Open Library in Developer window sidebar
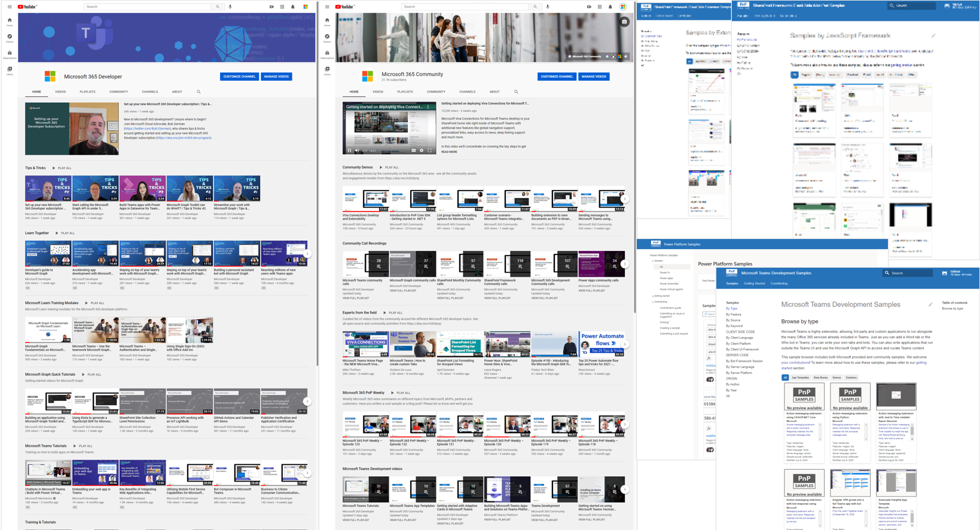 tap(10, 71)
